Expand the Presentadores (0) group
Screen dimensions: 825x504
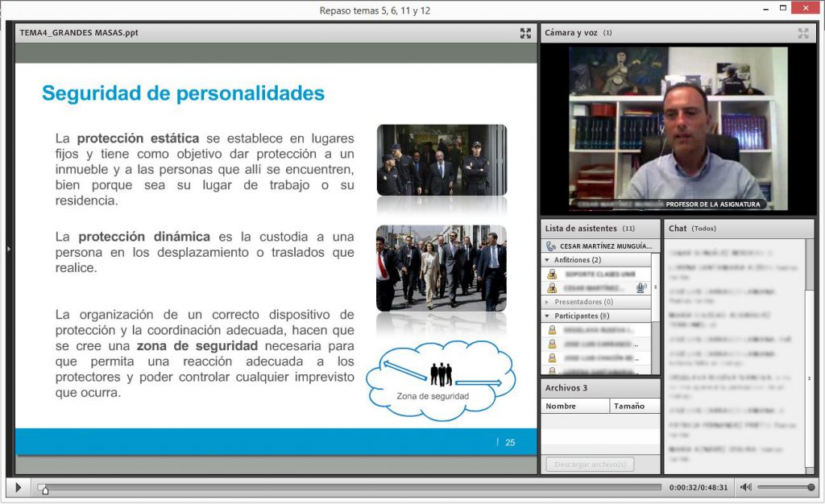[x=547, y=302]
